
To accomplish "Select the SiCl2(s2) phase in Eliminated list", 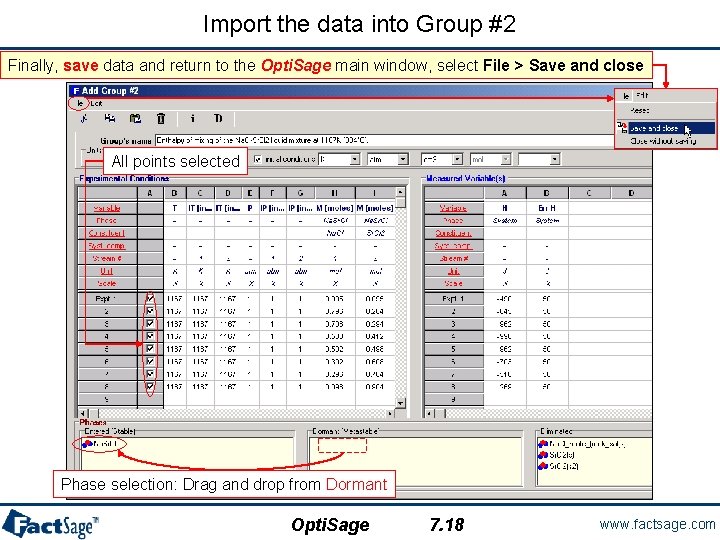I will coord(558,466).
